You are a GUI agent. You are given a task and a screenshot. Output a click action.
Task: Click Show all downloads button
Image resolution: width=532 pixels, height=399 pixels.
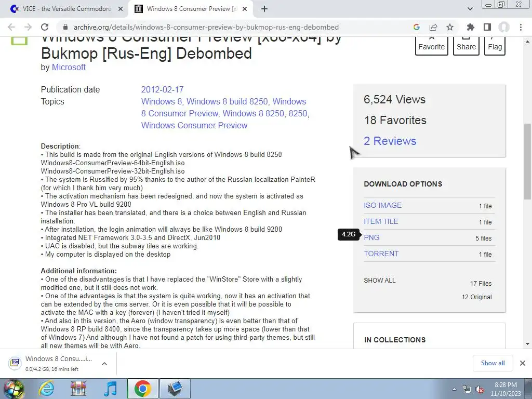[493, 363]
